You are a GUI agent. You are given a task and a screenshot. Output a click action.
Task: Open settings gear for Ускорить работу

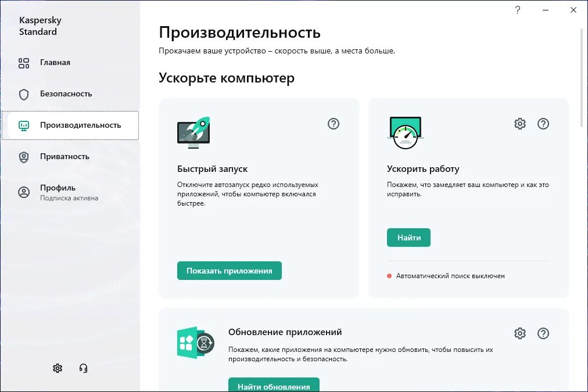[x=520, y=124]
